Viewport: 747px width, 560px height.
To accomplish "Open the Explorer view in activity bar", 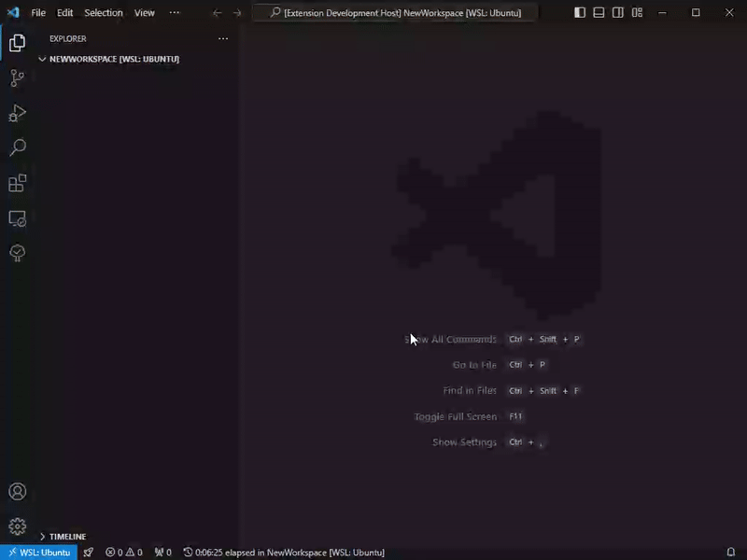I will click(x=17, y=43).
